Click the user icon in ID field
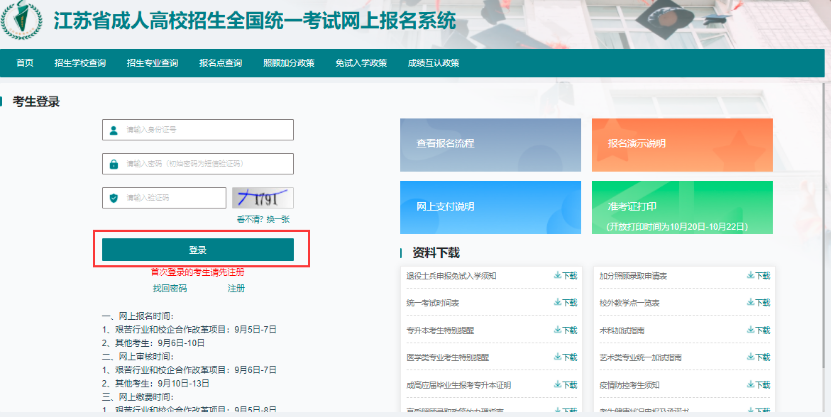The image size is (831, 417). pyautogui.click(x=115, y=131)
